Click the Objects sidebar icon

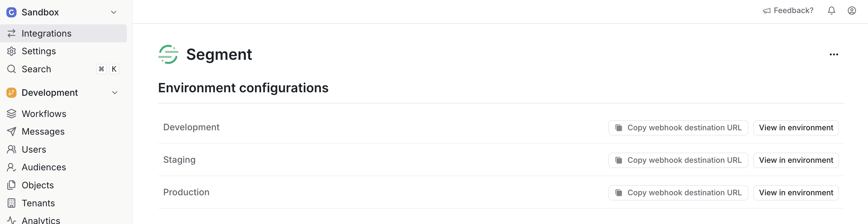pos(12,185)
